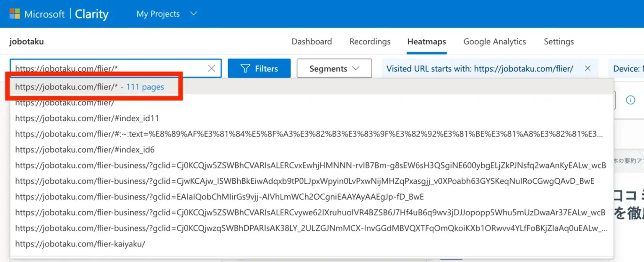Screen dimensions: 644x262
Task: Select flier-business gclid ending EgJp-fD_BwE
Action: pos(312,197)
